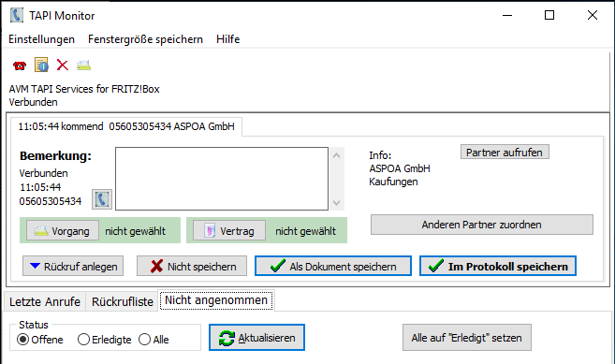Open the info document toolbar icon
Screen dimensions: 615x364
[41, 65]
